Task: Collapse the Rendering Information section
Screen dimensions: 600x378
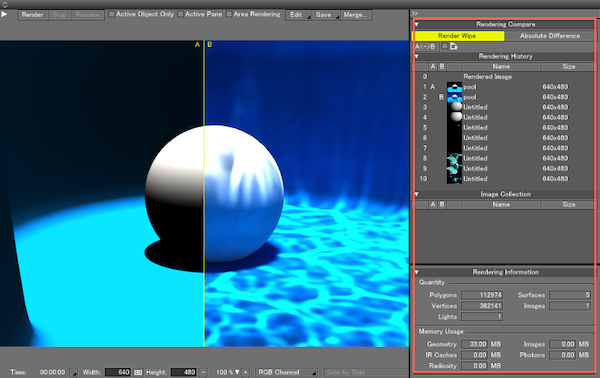Action: 417,272
